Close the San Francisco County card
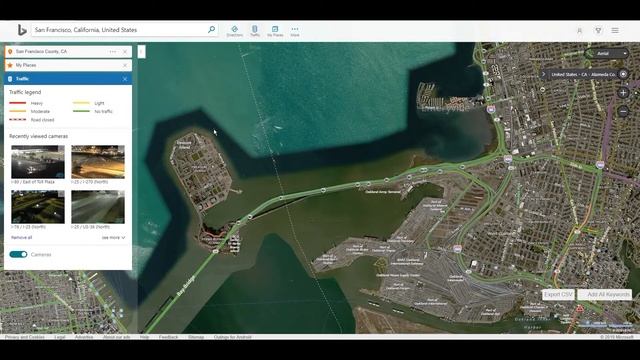This screenshot has width=640, height=360. 125,52
